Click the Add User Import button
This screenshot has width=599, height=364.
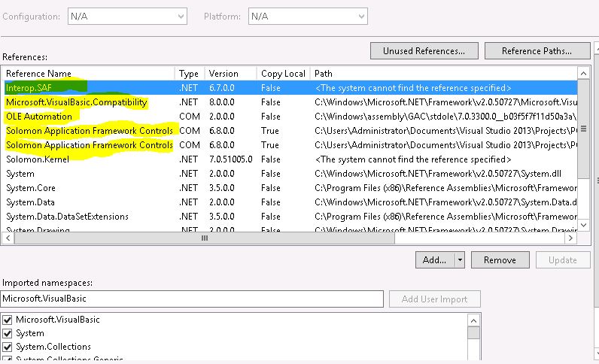[x=435, y=299]
